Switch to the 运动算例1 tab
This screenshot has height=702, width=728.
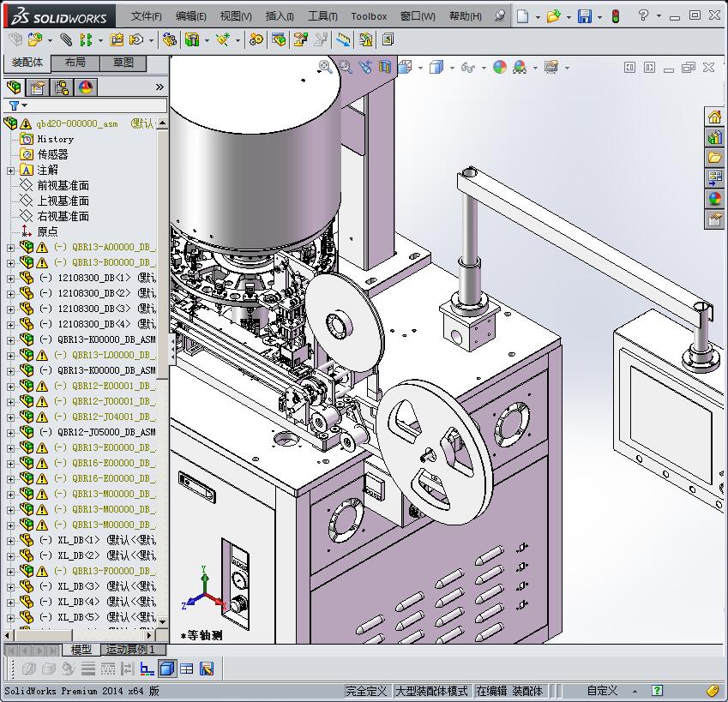(130, 650)
